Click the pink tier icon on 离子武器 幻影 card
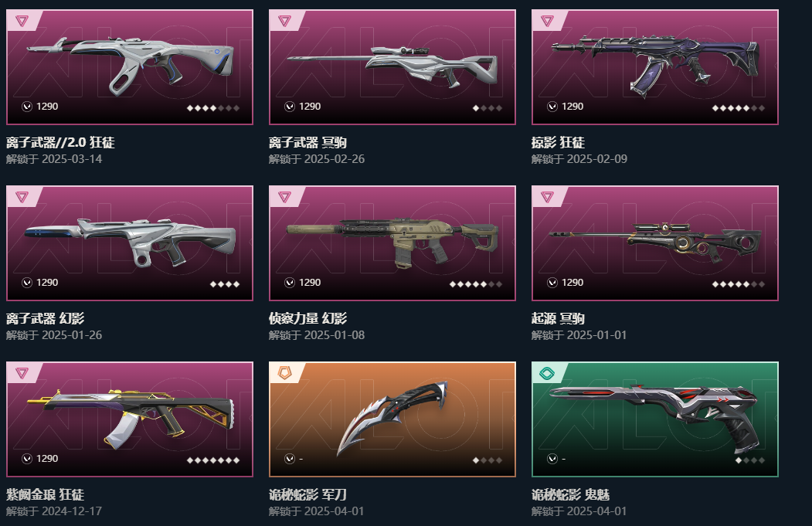Viewport: 812px width, 526px height. (x=22, y=197)
